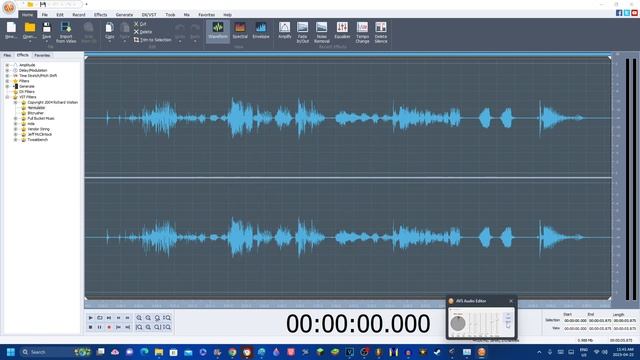The height and width of the screenshot is (360, 640).
Task: Open the File ribbon tab
Action: coord(44,15)
